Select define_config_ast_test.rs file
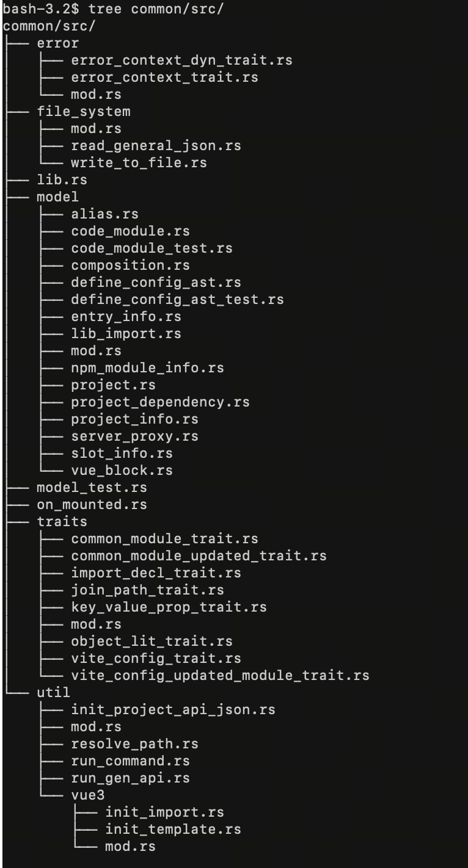 [177, 300]
